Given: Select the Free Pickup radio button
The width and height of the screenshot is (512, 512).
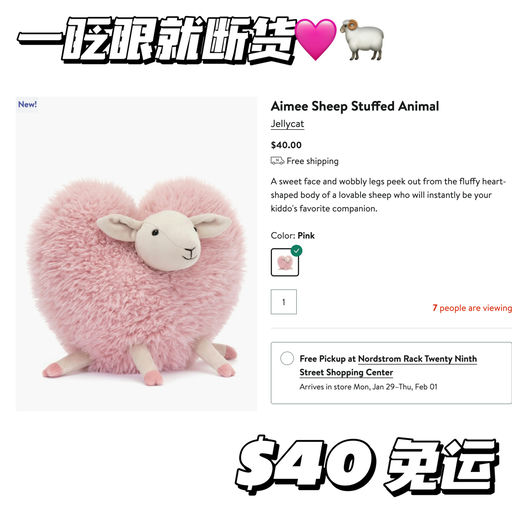Looking at the screenshot, I should 287,359.
